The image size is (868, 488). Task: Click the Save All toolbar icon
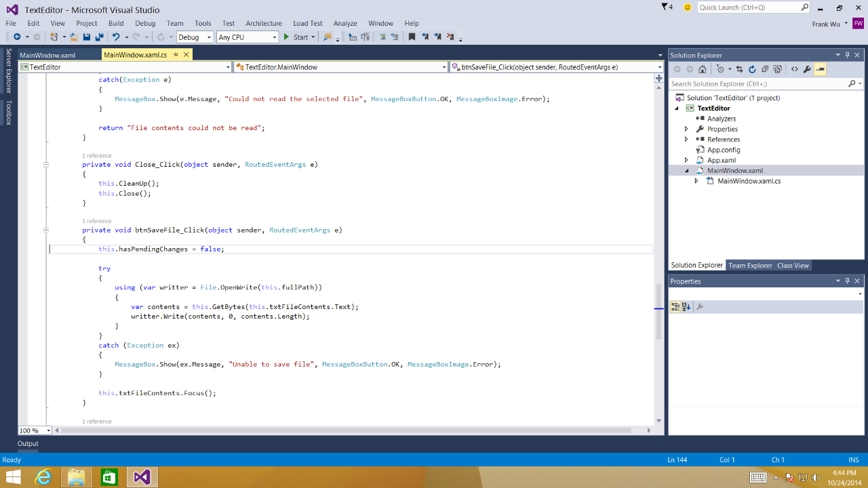[99, 37]
